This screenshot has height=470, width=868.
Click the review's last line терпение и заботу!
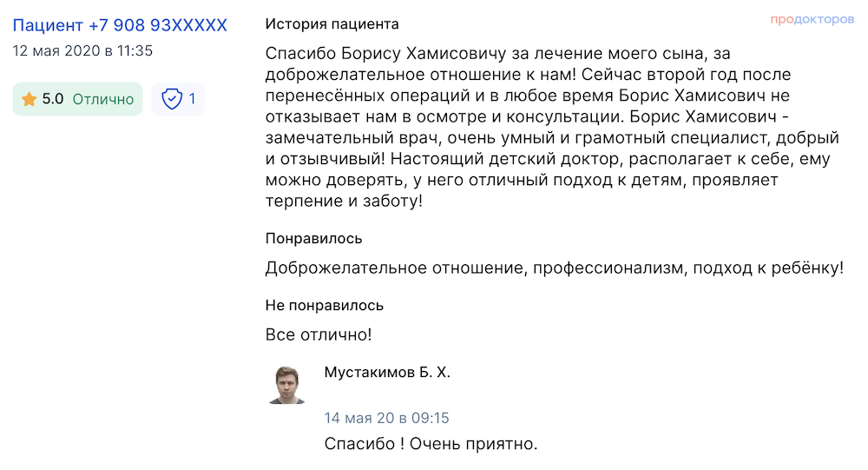pyautogui.click(x=344, y=202)
